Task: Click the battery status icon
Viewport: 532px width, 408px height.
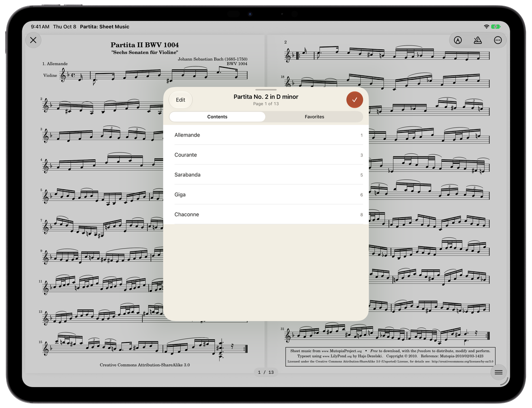Action: pyautogui.click(x=495, y=27)
